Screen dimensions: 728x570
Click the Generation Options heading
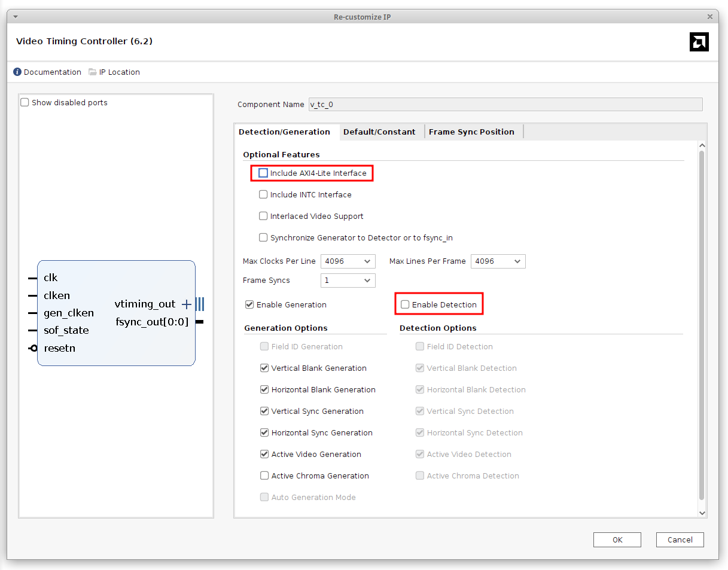(286, 328)
